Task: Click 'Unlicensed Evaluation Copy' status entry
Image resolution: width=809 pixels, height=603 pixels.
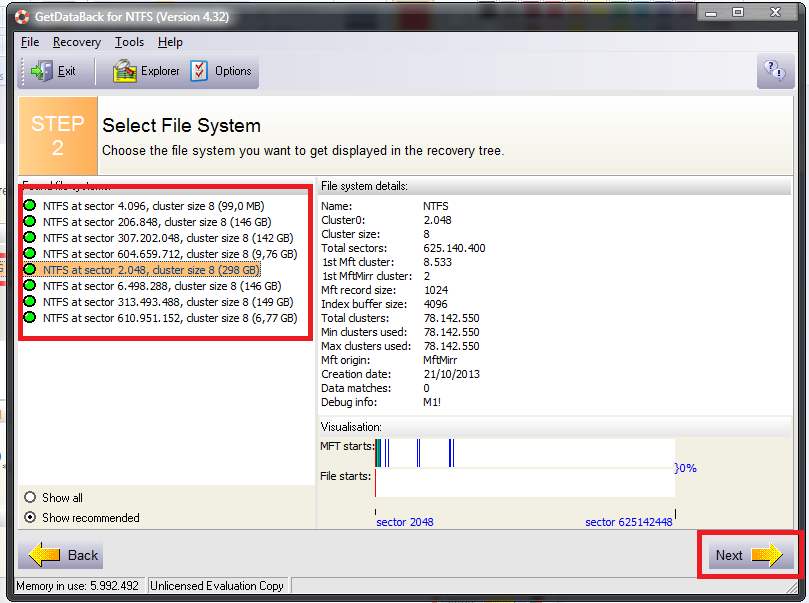Action: coord(217,586)
